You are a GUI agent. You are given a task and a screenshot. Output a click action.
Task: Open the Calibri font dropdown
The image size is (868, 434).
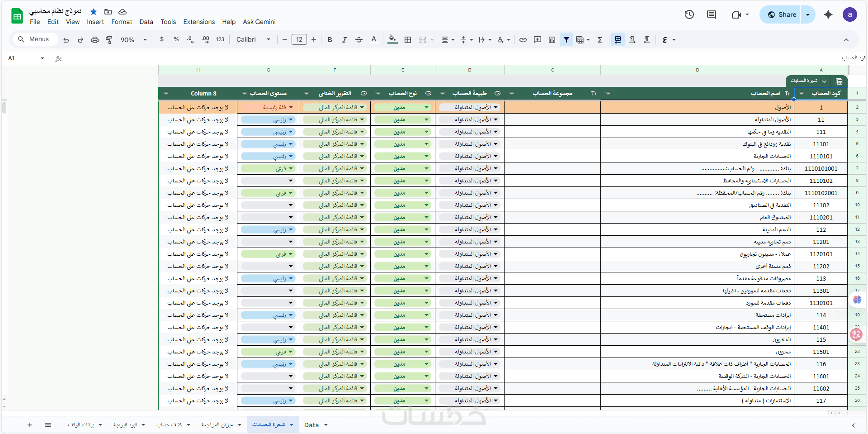pyautogui.click(x=253, y=40)
